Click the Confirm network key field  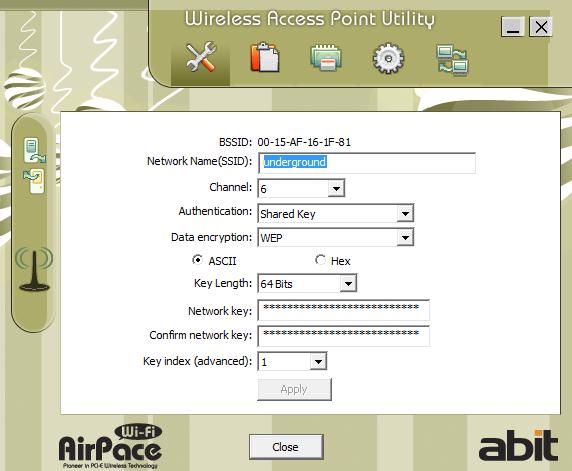click(343, 336)
